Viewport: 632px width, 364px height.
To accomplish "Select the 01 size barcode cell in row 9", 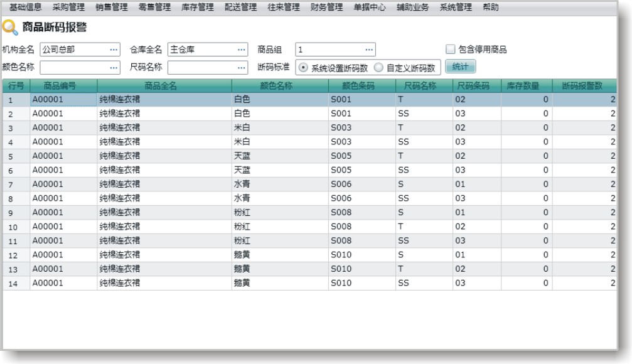I will 476,212.
